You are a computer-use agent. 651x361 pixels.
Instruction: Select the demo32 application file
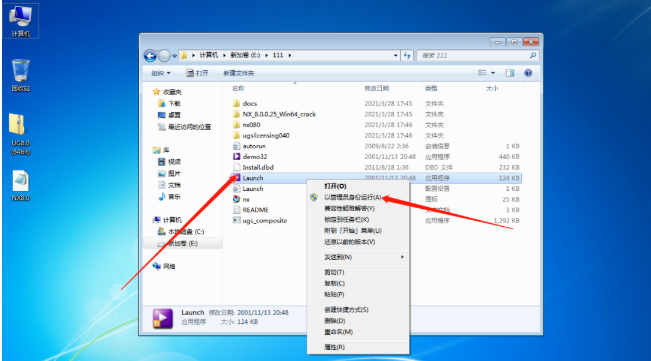(x=250, y=156)
